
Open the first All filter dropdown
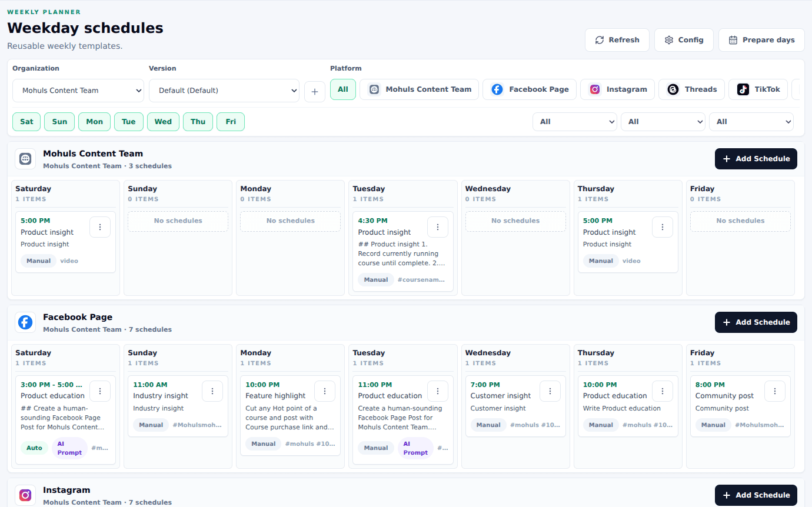tap(575, 122)
